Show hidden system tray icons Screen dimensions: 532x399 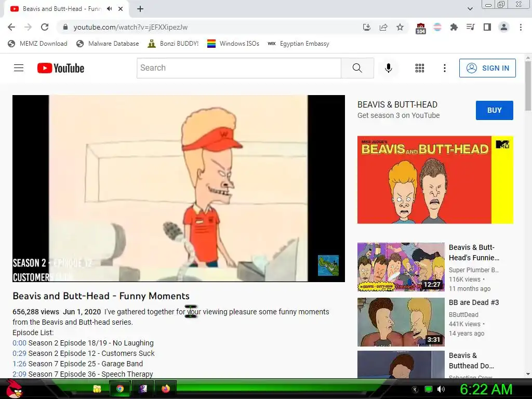(415, 390)
